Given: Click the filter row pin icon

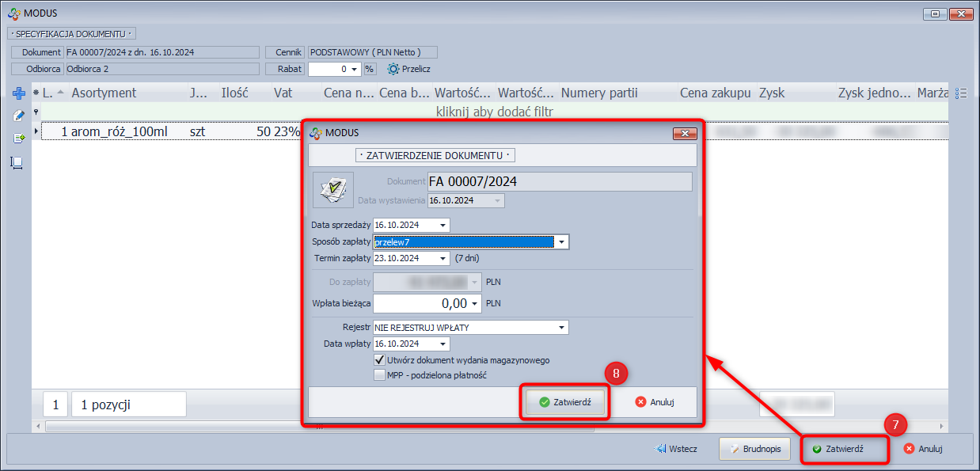Looking at the screenshot, I should coord(36,112).
